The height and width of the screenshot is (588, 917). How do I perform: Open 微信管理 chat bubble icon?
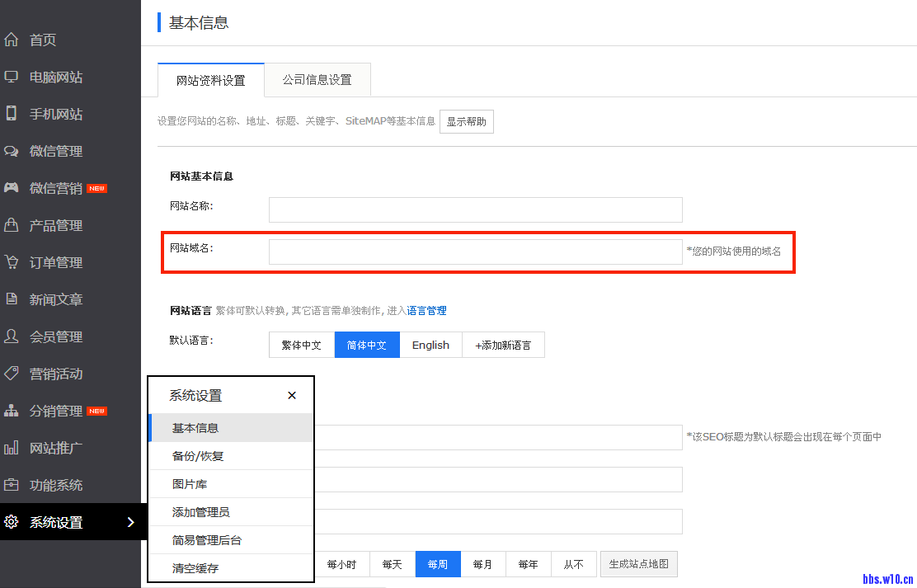tap(12, 151)
